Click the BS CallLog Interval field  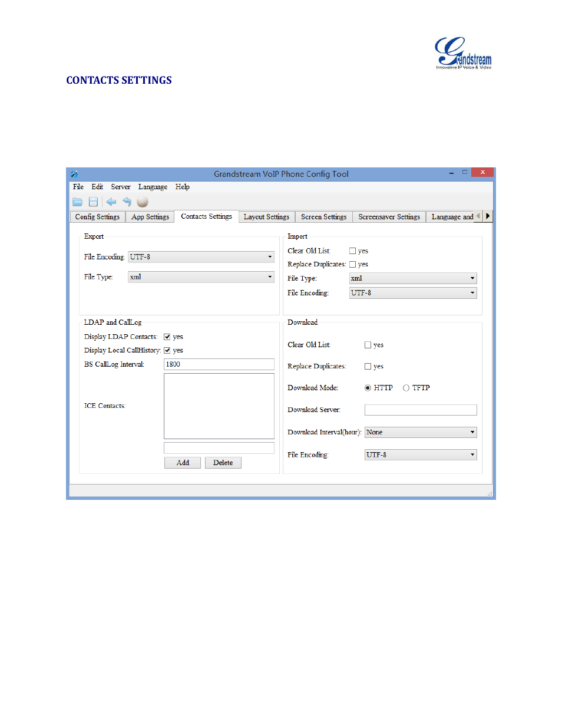click(x=219, y=364)
